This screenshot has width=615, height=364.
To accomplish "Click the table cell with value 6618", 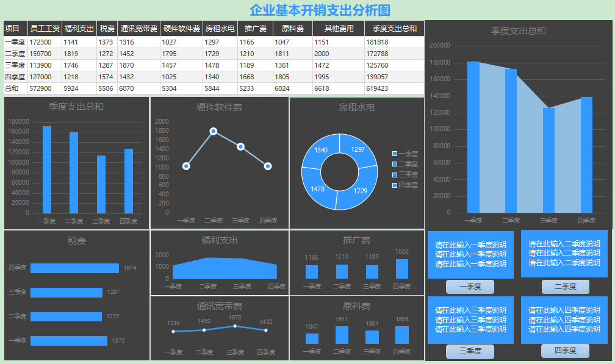I will tap(339, 88).
